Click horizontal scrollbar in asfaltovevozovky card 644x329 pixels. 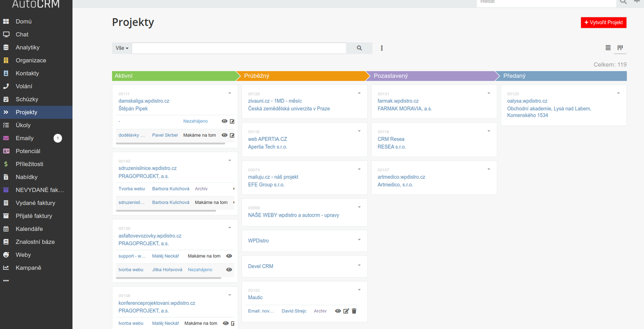tap(168, 278)
